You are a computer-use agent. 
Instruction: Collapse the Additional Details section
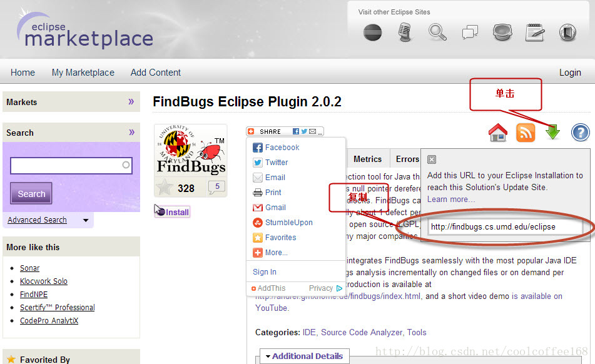[304, 356]
